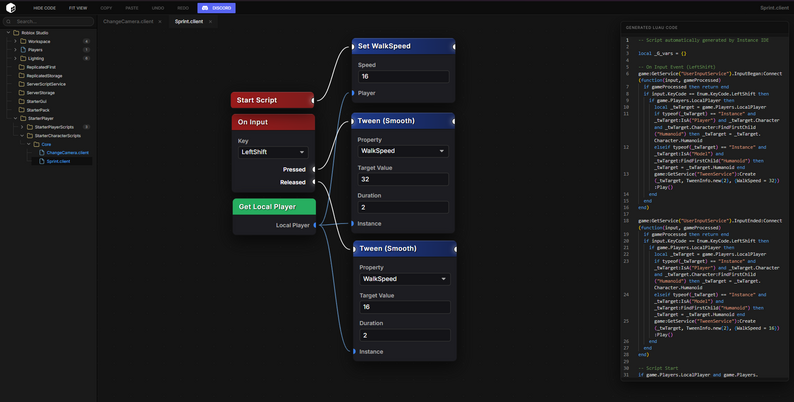This screenshot has width=794, height=402.
Task: Click the Undo button
Action: coord(158,8)
